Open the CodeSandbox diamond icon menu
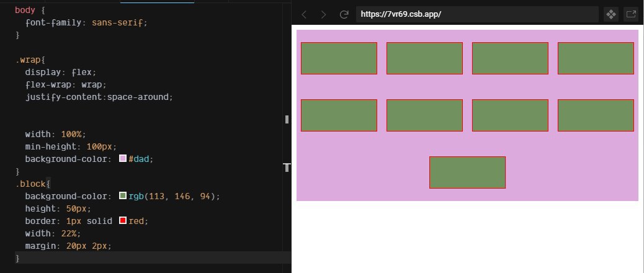 [611, 15]
